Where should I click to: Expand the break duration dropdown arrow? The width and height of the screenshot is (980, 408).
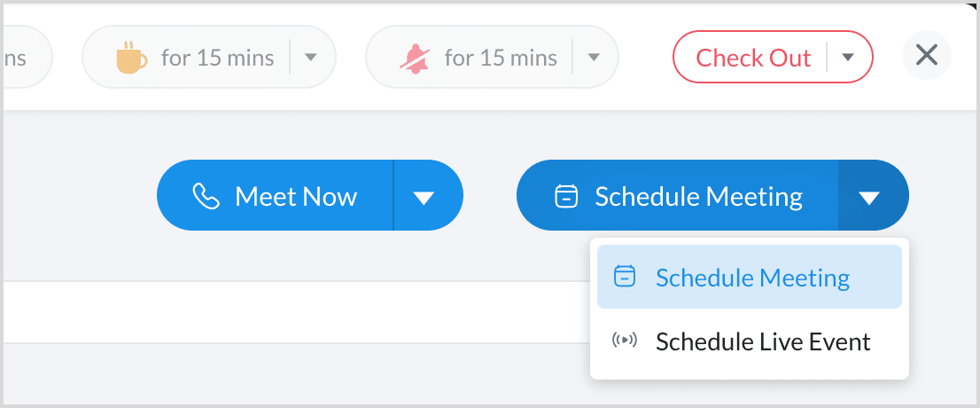(311, 58)
